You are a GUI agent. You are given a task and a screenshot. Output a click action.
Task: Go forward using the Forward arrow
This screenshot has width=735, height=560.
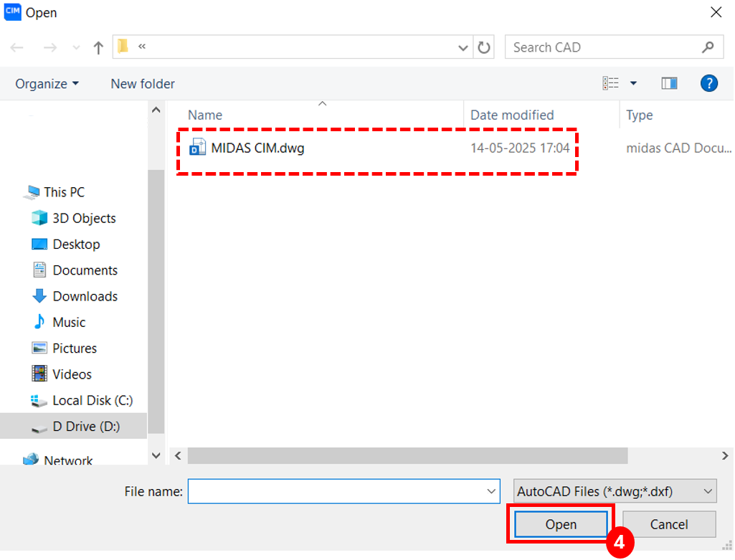click(49, 47)
